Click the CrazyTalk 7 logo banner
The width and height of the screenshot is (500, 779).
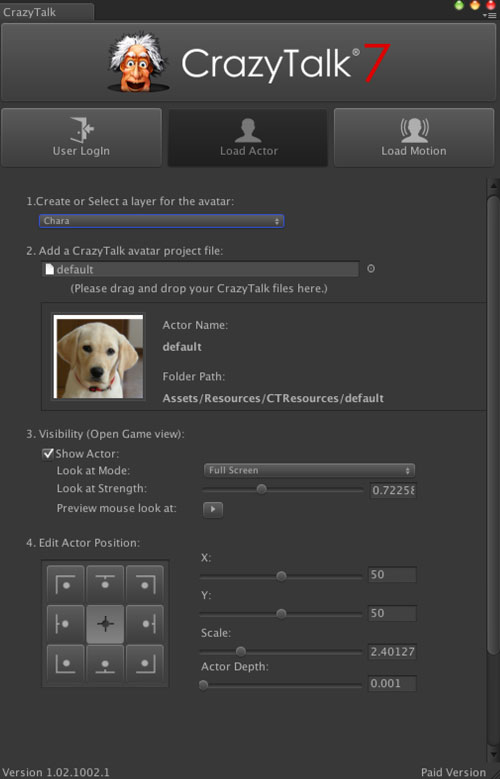point(248,63)
